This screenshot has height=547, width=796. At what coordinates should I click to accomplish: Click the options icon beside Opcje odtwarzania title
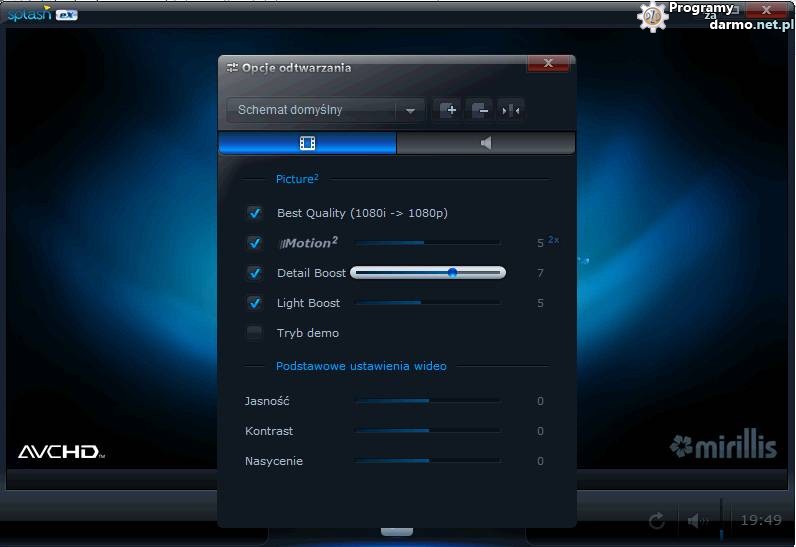click(232, 68)
